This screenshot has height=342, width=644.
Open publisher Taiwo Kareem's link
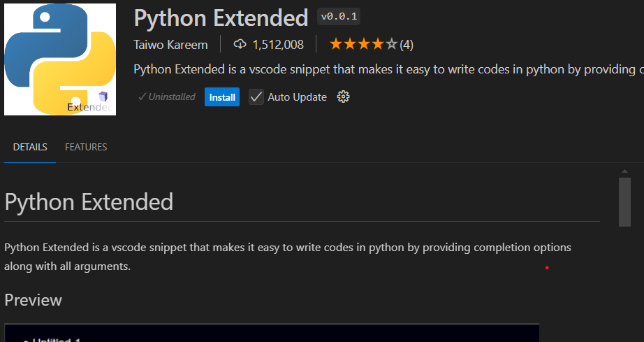click(x=170, y=45)
